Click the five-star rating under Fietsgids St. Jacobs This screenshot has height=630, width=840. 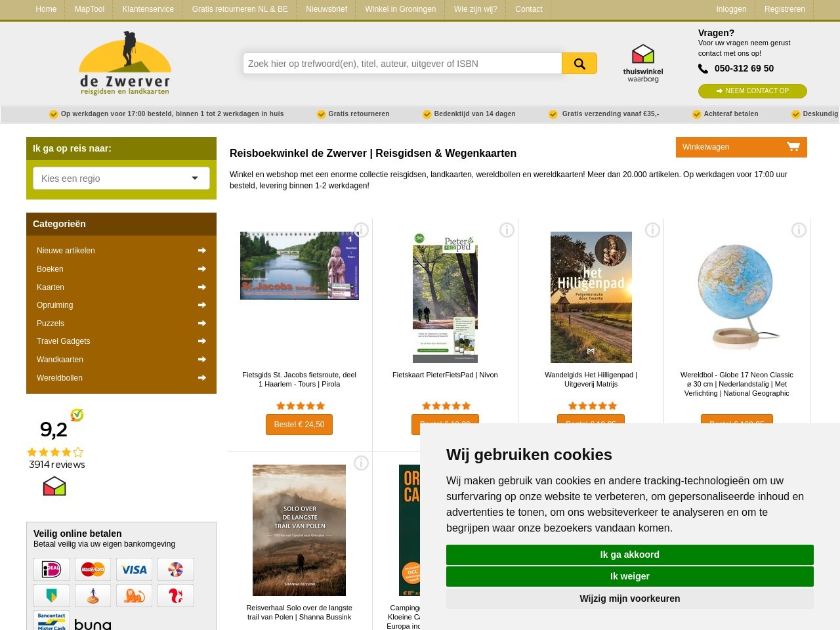pos(300,406)
